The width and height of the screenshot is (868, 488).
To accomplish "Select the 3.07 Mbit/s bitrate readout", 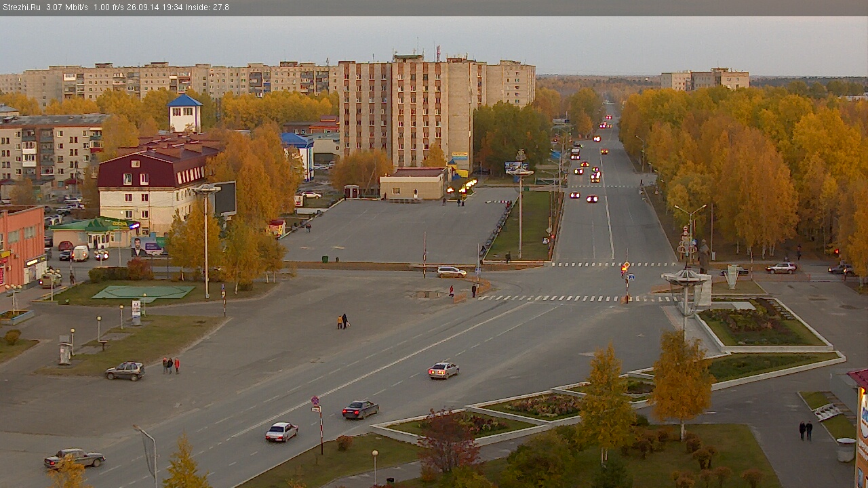I will pos(67,7).
